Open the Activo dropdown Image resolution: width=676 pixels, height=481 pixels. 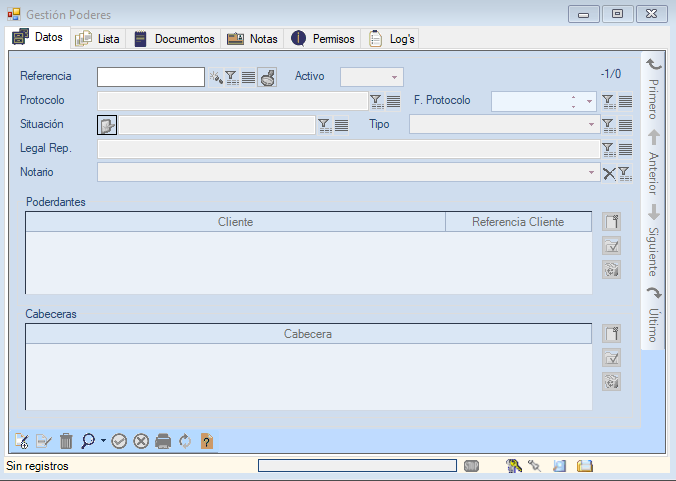pos(394,77)
